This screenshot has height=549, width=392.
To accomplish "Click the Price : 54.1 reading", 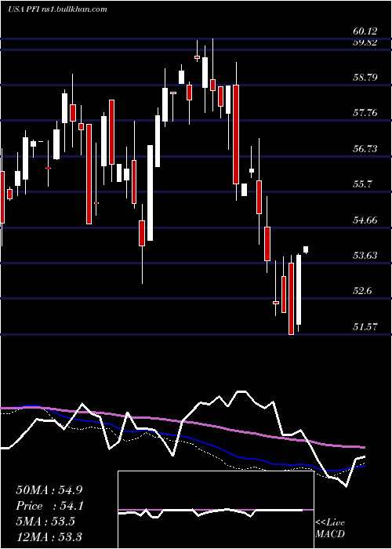I will 49,506.
